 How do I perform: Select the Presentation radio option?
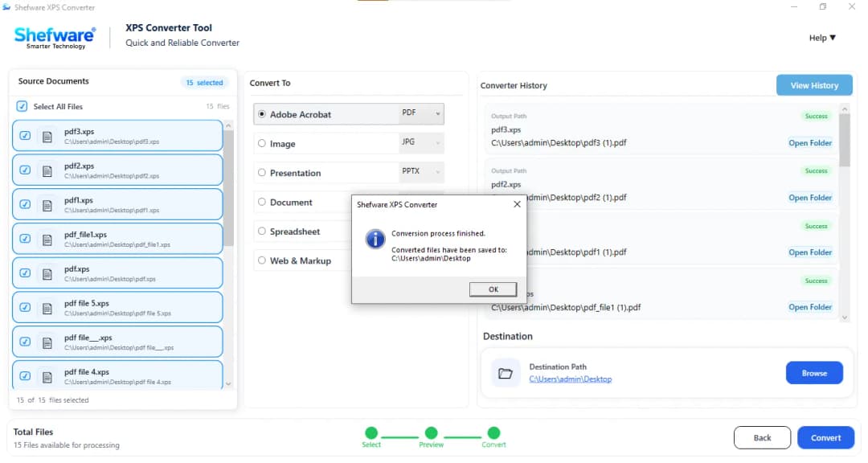pyautogui.click(x=262, y=173)
